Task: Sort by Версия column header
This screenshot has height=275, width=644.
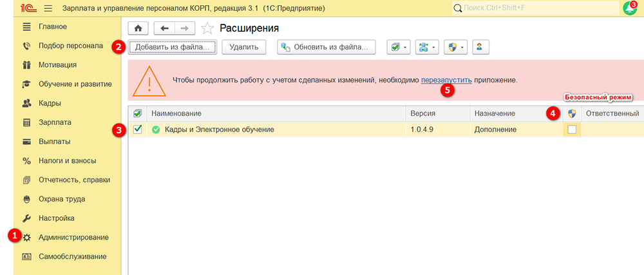Action: tap(438, 113)
